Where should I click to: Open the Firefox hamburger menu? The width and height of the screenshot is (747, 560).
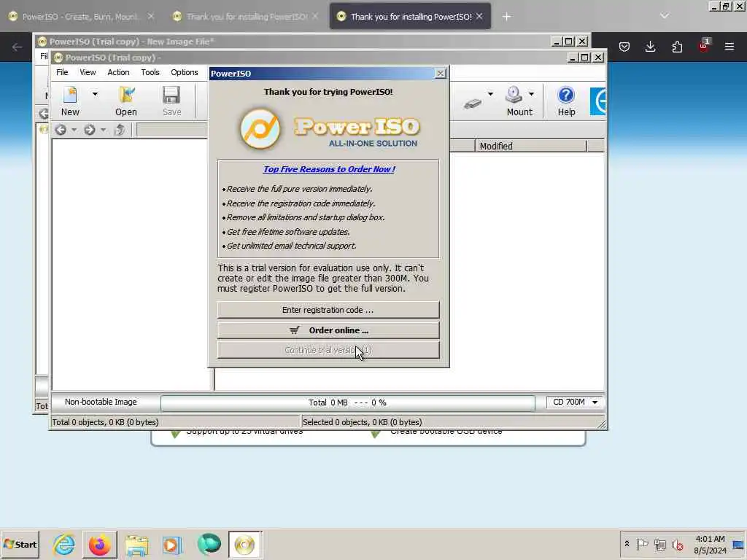point(729,47)
